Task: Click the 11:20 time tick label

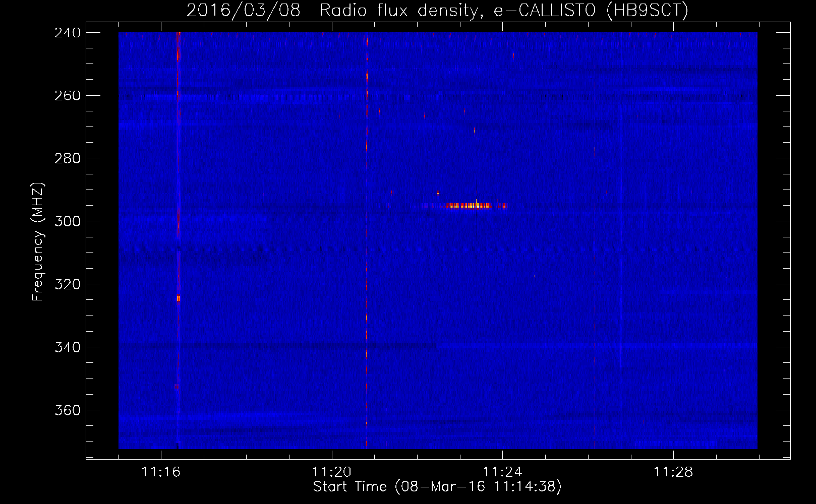Action: pos(332,472)
